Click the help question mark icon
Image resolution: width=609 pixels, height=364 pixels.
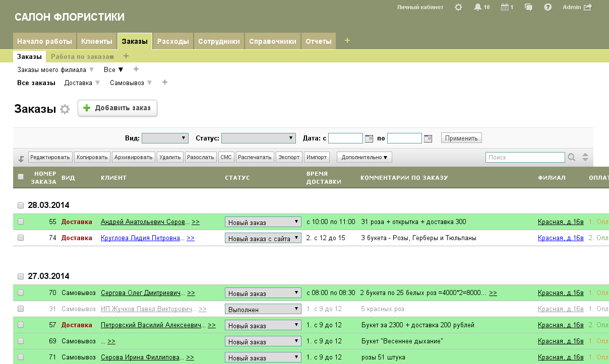coord(548,8)
